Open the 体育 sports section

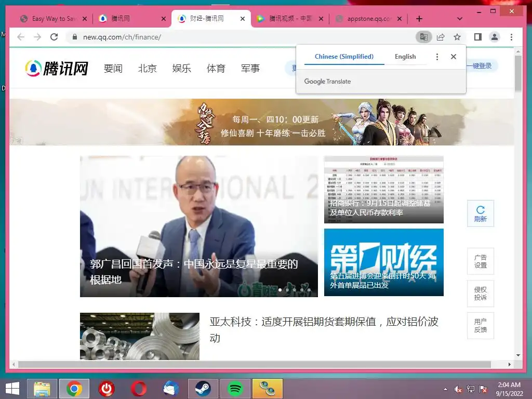pyautogui.click(x=216, y=68)
